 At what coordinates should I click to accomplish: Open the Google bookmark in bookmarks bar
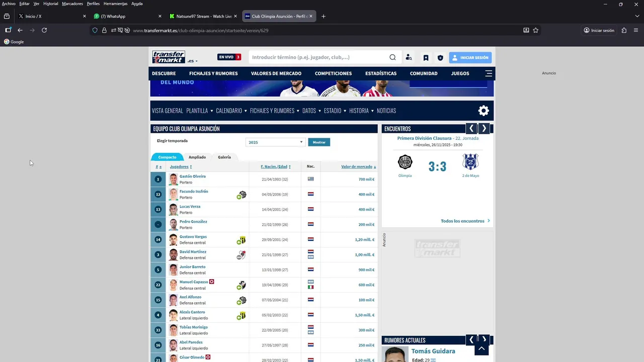[x=14, y=42]
